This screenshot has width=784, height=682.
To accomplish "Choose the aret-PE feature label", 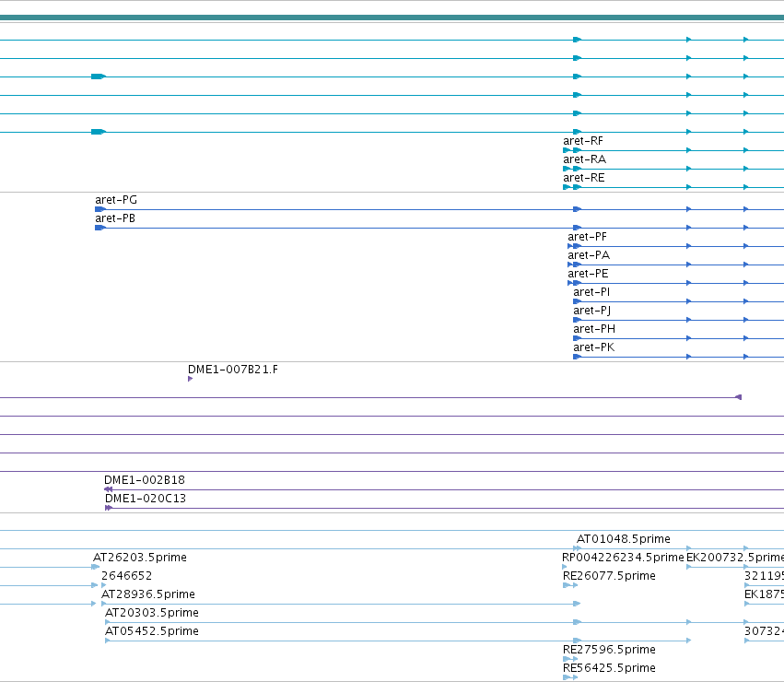I will pyautogui.click(x=588, y=274).
